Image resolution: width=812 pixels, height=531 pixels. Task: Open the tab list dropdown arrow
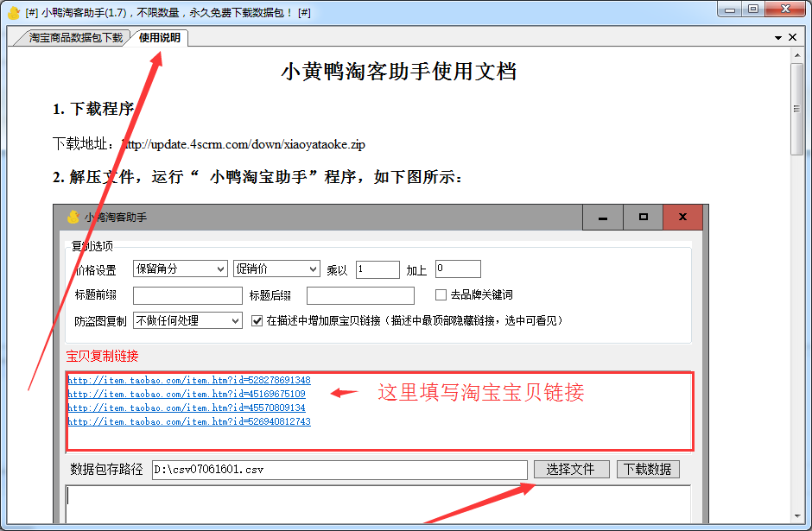[777, 38]
